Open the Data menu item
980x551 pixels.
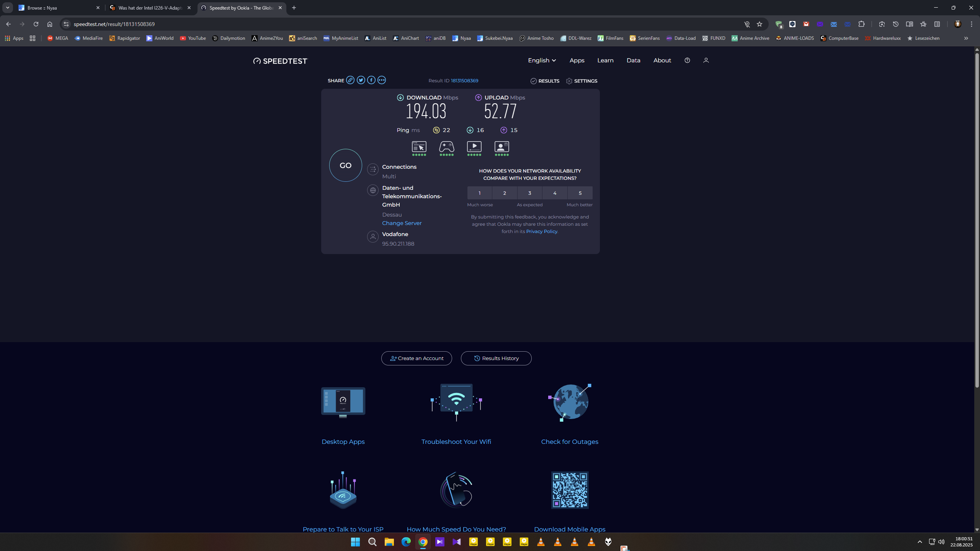click(633, 60)
